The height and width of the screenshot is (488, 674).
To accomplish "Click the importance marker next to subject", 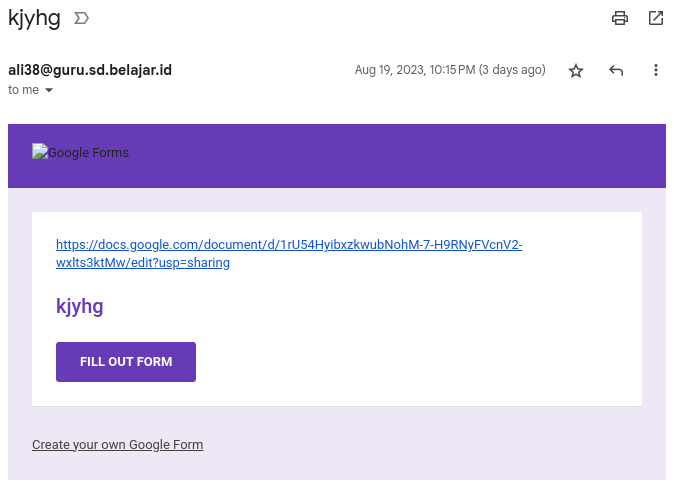I will [x=81, y=18].
